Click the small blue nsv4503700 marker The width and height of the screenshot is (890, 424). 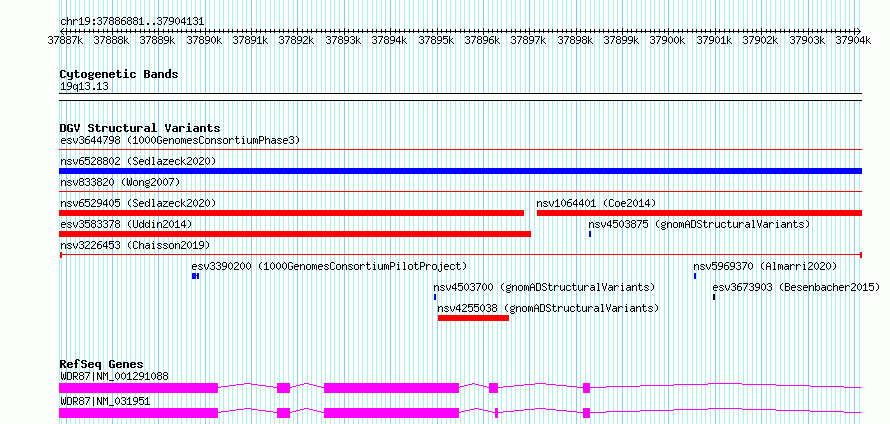[435, 297]
